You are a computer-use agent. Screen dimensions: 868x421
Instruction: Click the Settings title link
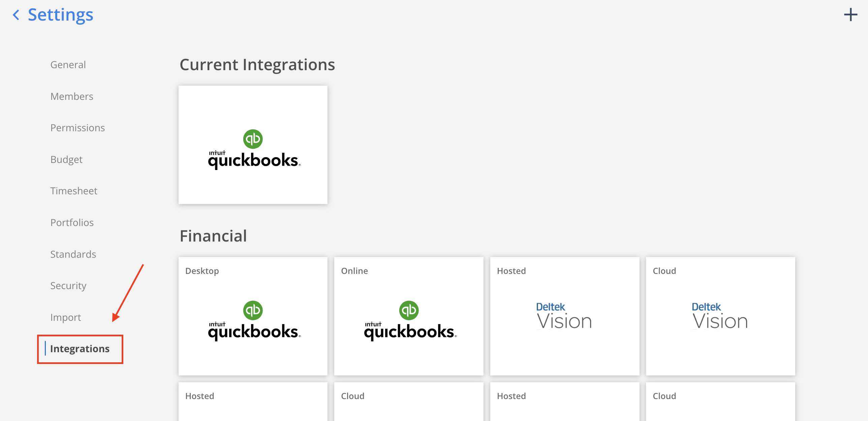[x=60, y=15]
